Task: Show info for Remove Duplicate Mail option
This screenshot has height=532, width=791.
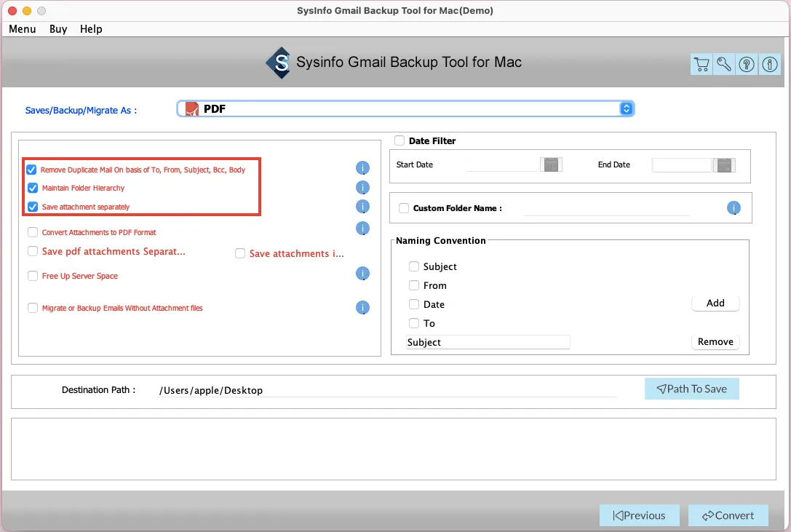Action: pos(362,167)
